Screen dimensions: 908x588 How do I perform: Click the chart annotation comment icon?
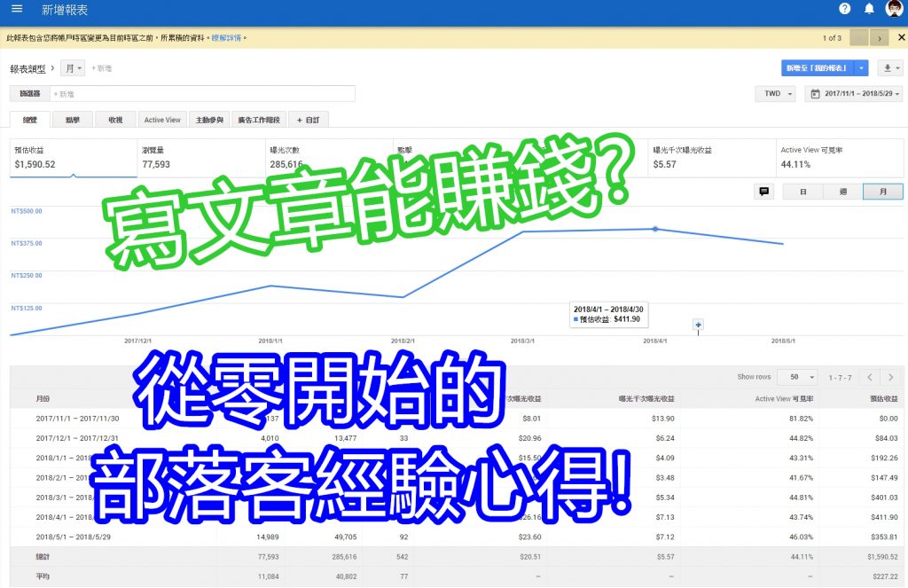coord(763,192)
